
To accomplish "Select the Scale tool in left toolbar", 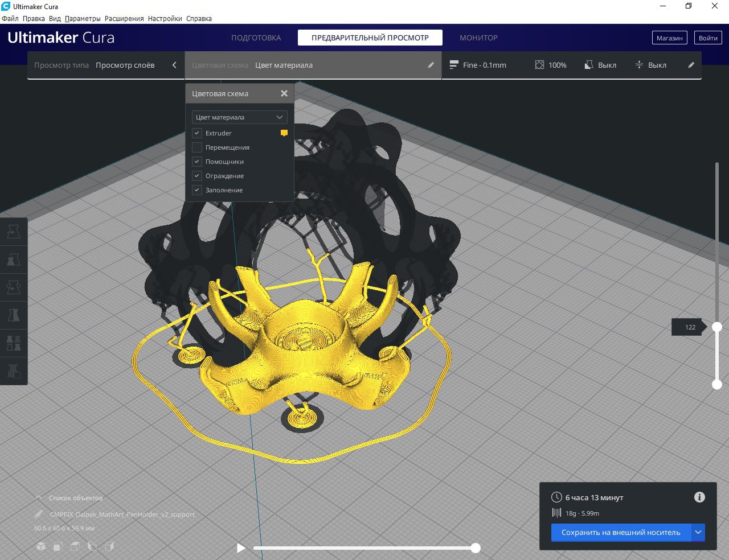I will (x=14, y=260).
